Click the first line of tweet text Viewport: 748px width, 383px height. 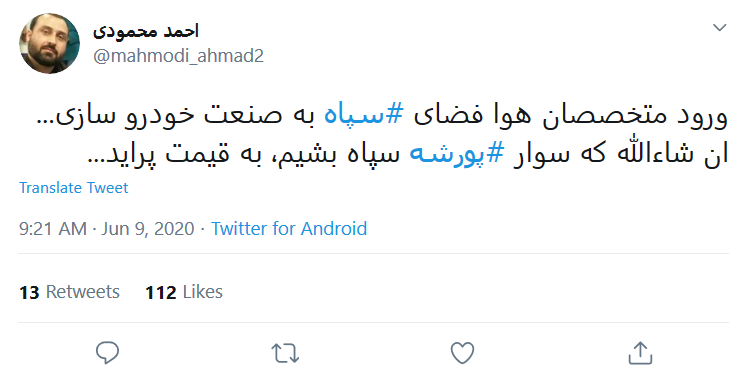coord(382,116)
